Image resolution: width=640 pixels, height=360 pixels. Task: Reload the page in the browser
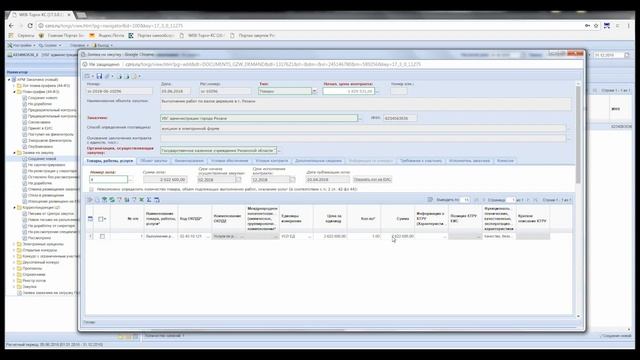point(30,26)
